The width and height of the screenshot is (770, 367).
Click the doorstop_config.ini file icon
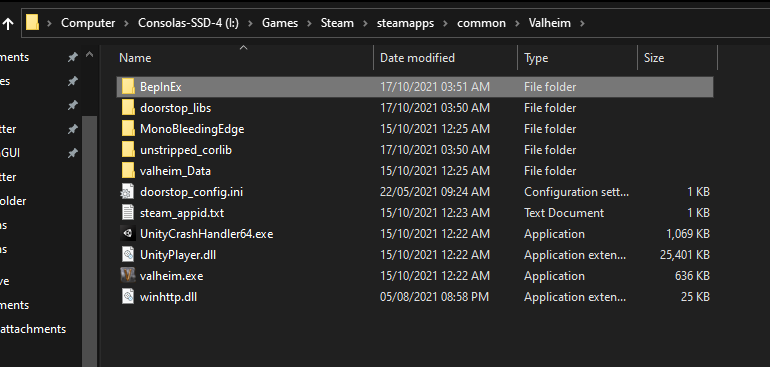[x=128, y=192]
